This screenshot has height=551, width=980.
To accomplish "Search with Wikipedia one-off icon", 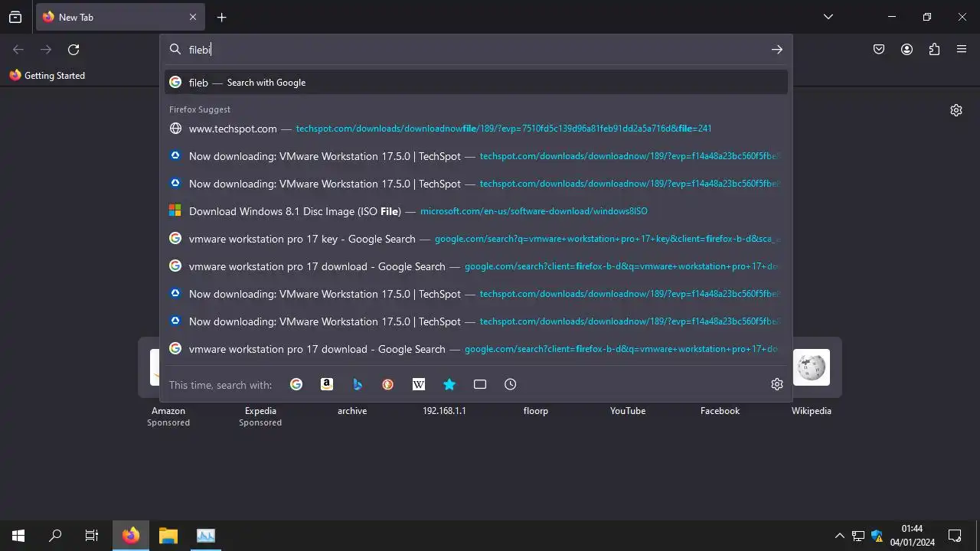I will pos(419,384).
